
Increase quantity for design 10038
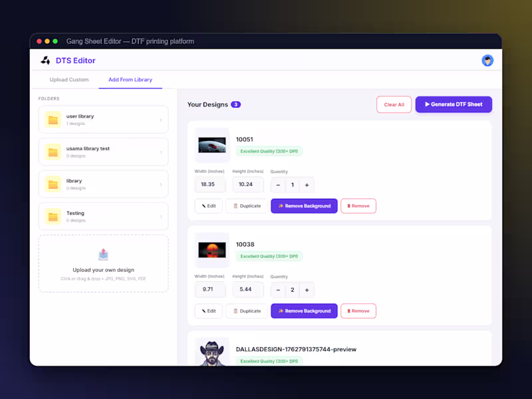(x=307, y=290)
